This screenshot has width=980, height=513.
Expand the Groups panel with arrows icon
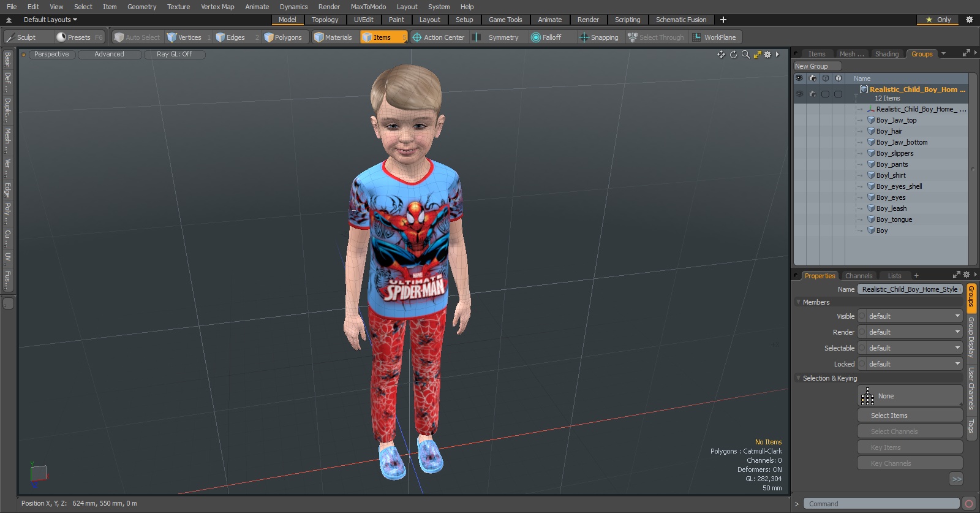(967, 53)
